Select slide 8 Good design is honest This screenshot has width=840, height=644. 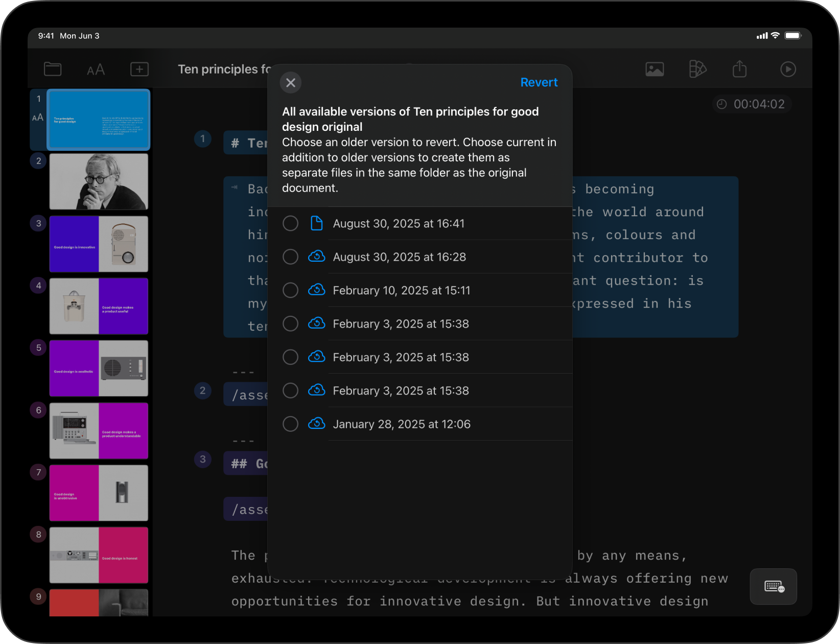click(99, 555)
